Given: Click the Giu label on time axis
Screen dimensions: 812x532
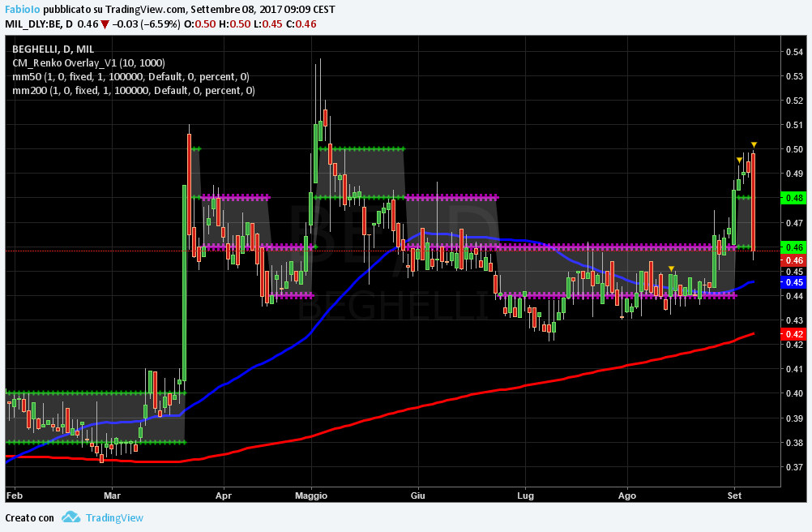Looking at the screenshot, I should point(418,496).
